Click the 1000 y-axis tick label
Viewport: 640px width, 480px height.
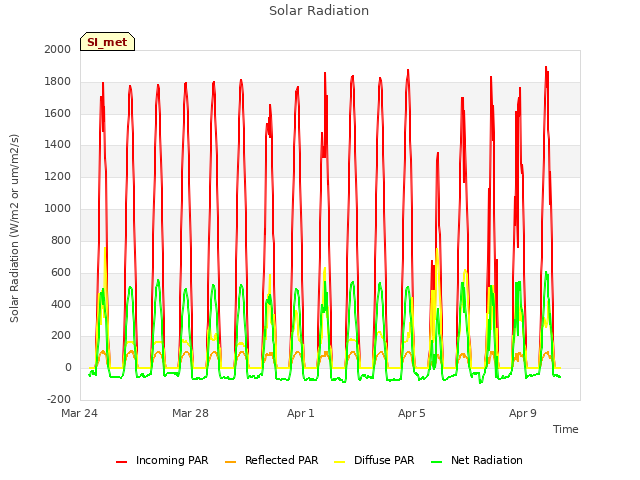click(58, 209)
